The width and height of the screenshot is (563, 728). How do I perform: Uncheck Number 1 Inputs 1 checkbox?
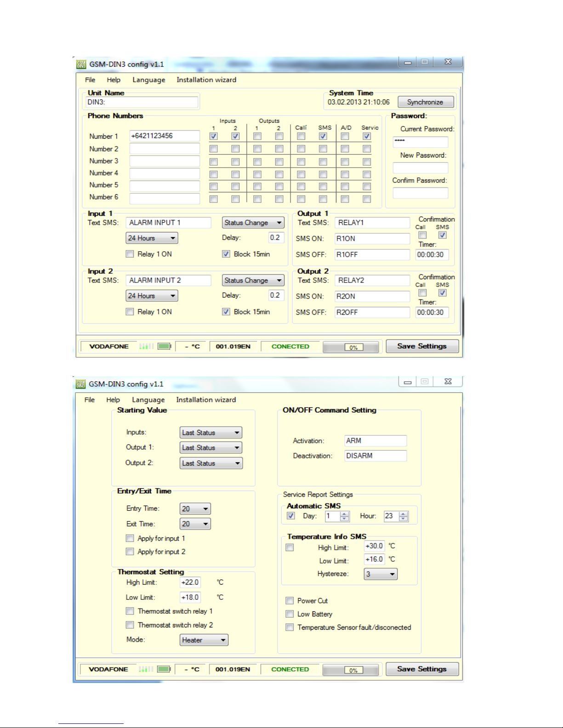point(213,136)
